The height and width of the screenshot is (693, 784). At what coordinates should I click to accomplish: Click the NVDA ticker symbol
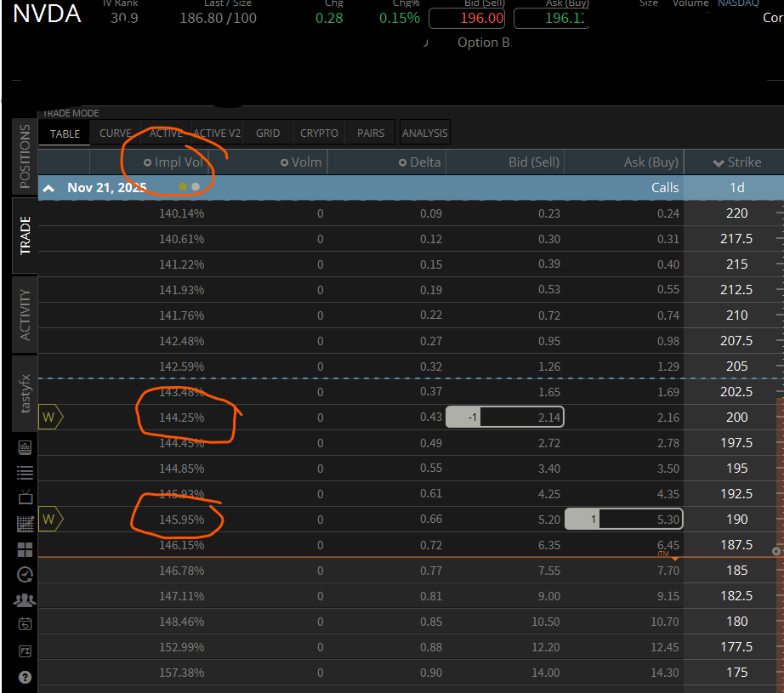tap(47, 14)
